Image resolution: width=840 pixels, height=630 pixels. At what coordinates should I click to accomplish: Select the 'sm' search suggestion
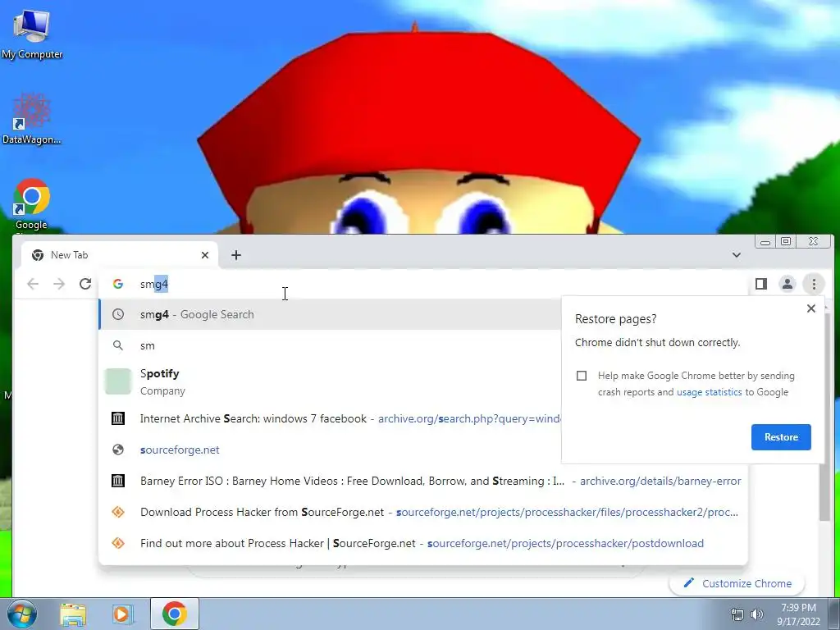click(331, 345)
